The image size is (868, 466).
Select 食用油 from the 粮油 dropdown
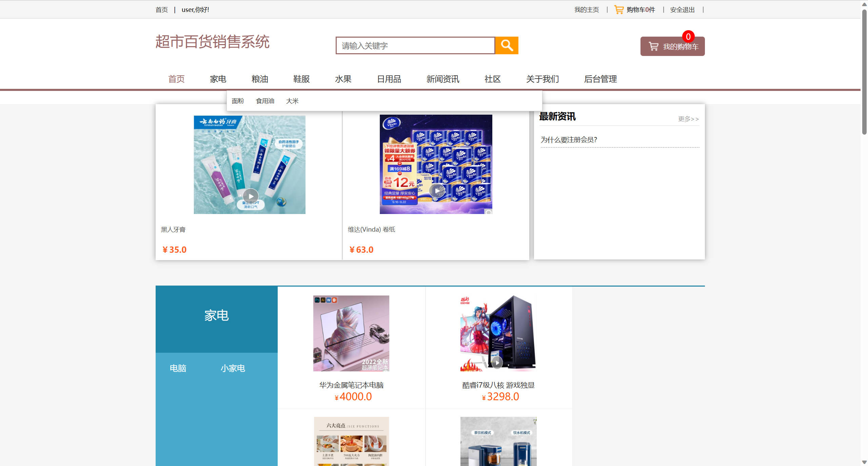click(x=265, y=101)
